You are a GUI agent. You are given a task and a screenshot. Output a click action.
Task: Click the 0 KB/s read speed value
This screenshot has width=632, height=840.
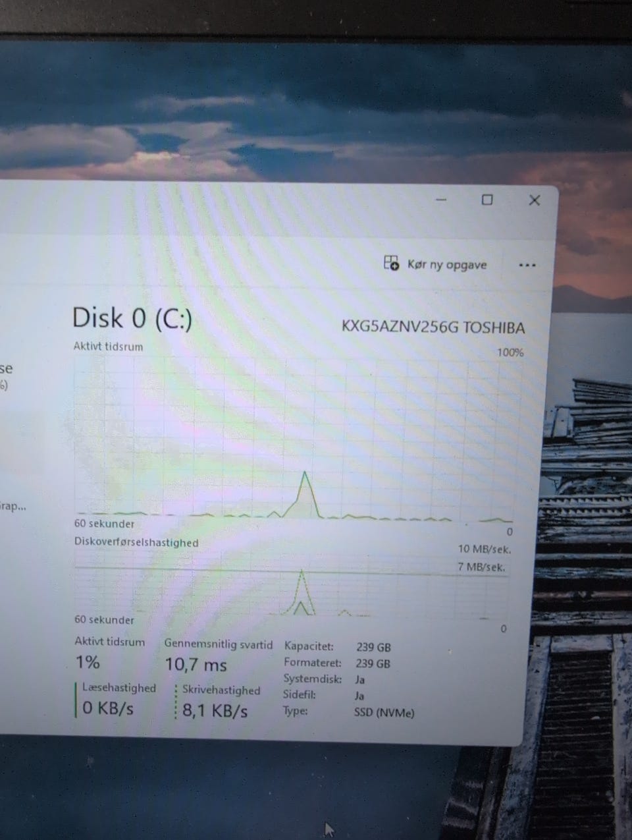pos(108,708)
